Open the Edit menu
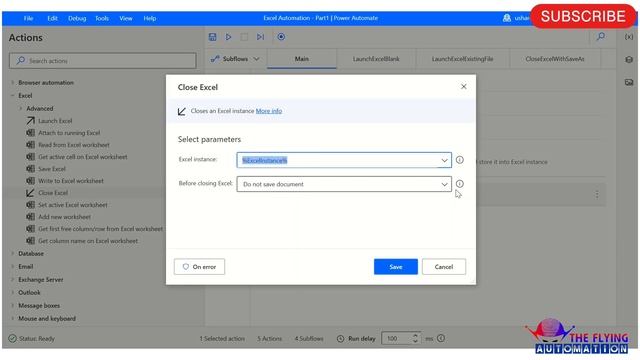Screen dimensions: 640x360 [52, 18]
